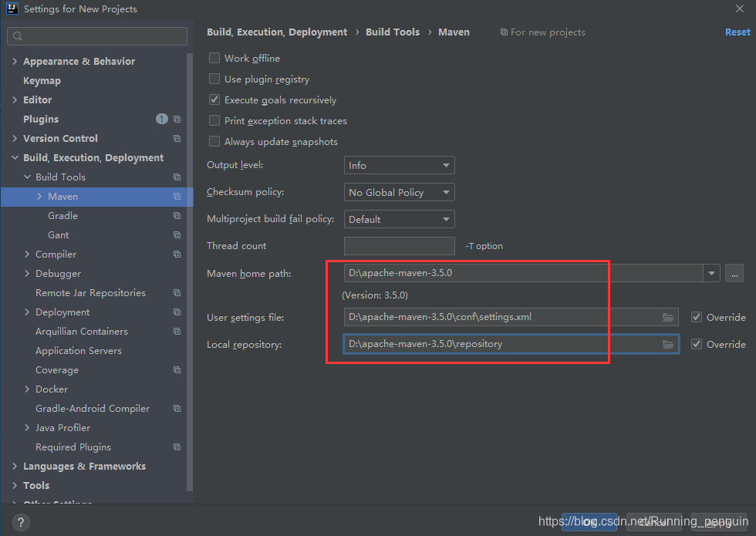Toggle Override for Local repository
Image resolution: width=756 pixels, height=536 pixels.
[696, 344]
